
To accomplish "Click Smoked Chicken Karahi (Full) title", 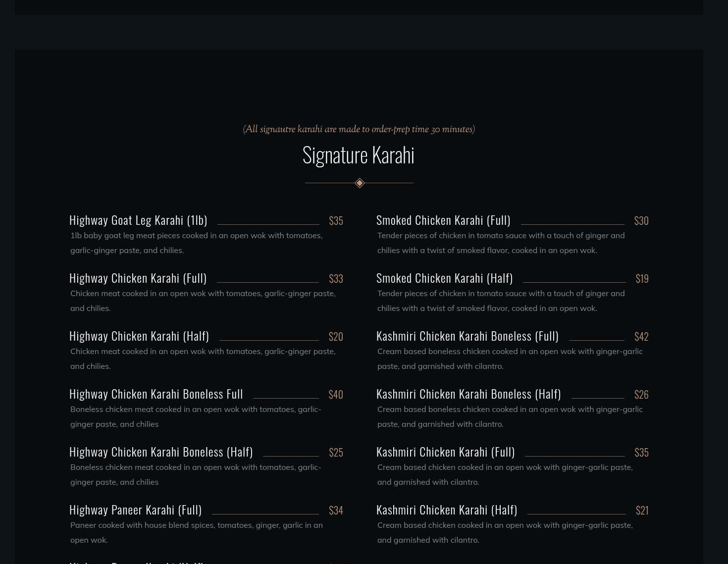I will [443, 220].
